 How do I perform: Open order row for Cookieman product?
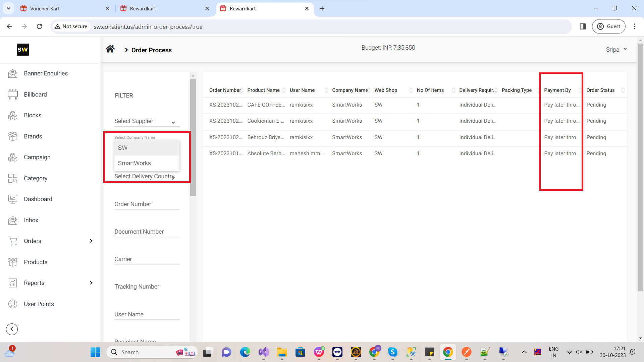[x=415, y=121]
